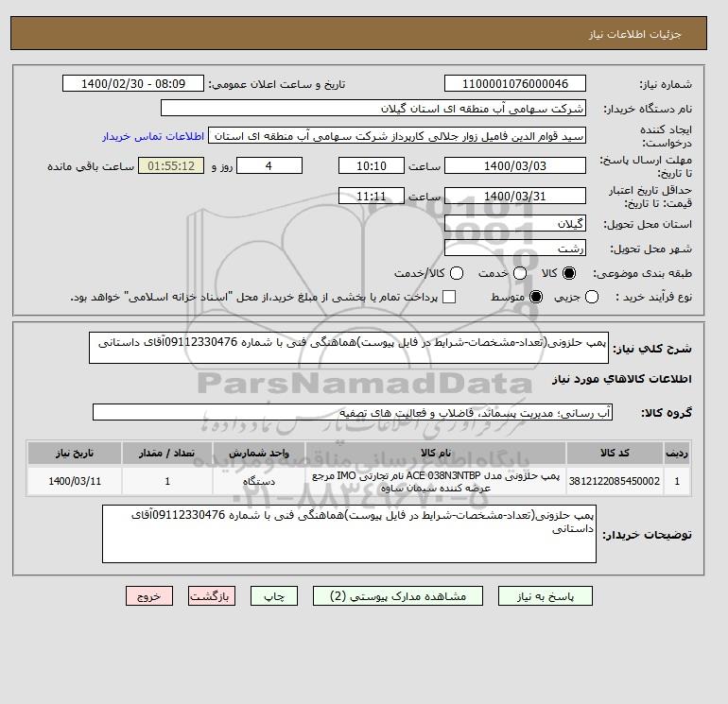Select the خدمت radio button
Screen dimensions: 728x704
click(520, 273)
